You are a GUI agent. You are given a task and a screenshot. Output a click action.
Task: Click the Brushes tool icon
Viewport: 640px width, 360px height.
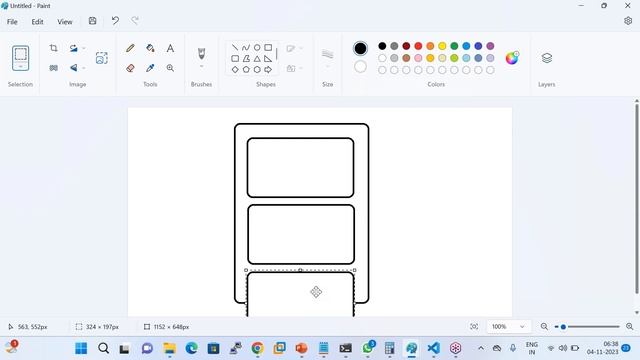[x=201, y=53]
